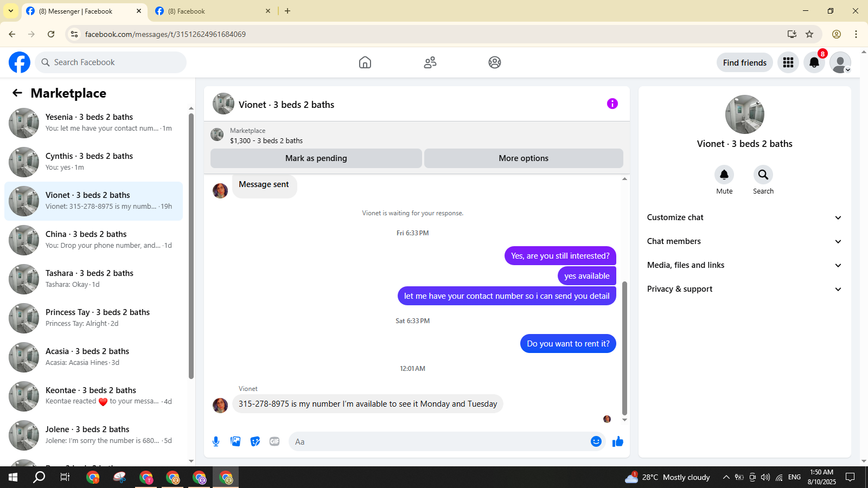Open the emoji picker smiley icon
The image size is (868, 488).
596,441
